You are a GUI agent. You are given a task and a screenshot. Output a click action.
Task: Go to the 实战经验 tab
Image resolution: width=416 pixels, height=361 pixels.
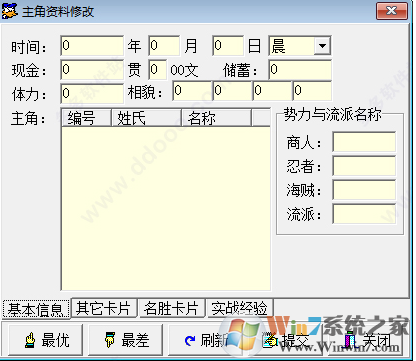(x=240, y=308)
